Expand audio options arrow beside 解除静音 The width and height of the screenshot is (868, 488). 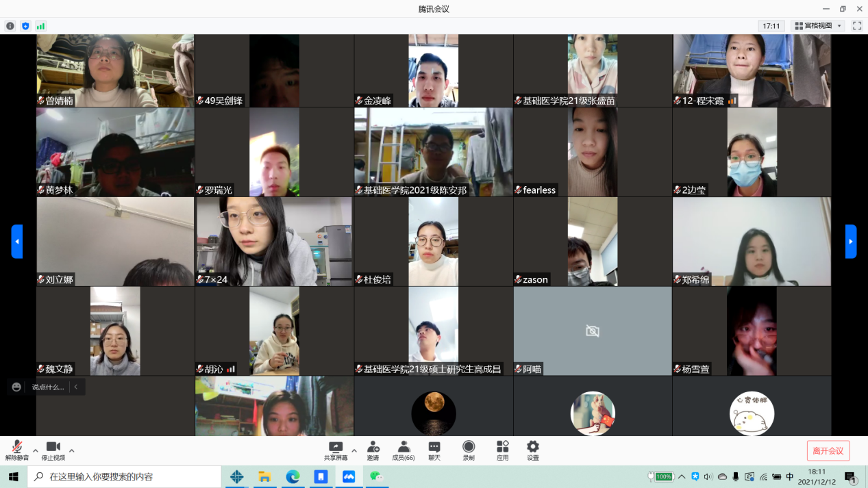point(36,451)
